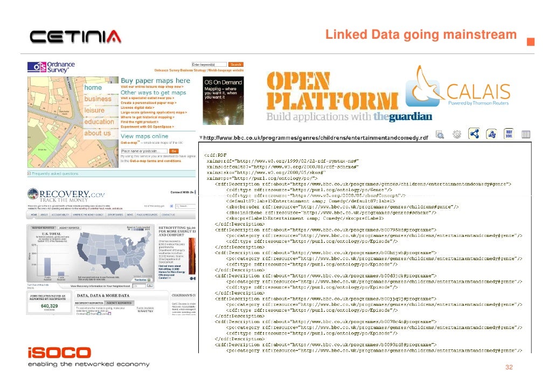The width and height of the screenshot is (555, 392).
Task: Tick the Contracts checkbox
Action: 88,313
